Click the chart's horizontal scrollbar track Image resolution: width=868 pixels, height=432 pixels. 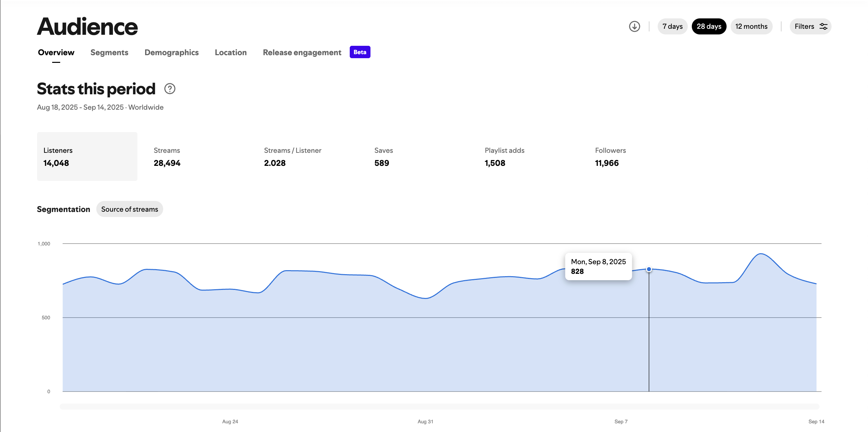click(x=439, y=406)
